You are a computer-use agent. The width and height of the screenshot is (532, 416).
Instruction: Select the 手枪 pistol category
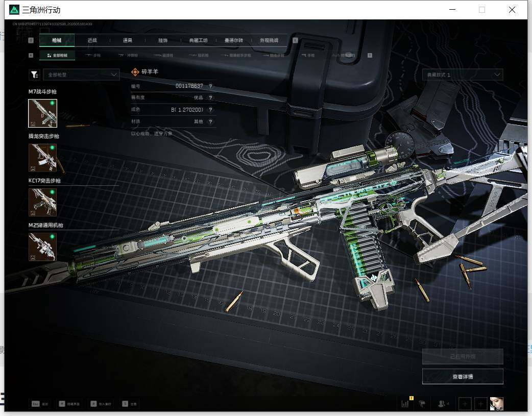click(x=308, y=55)
